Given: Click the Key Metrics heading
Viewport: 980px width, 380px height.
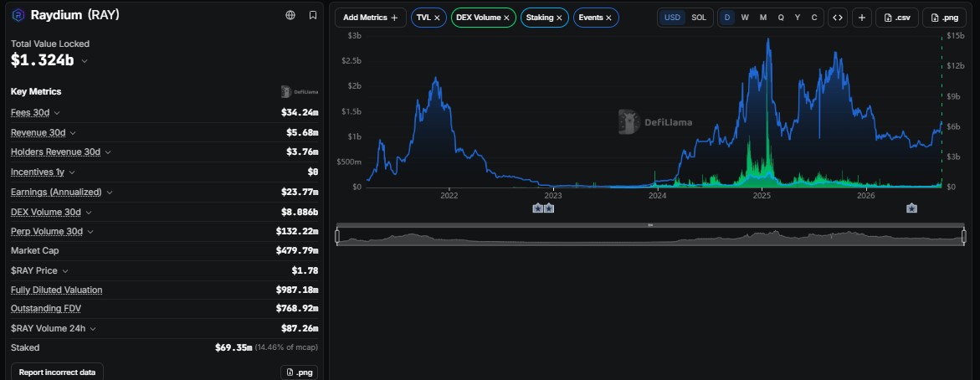Looking at the screenshot, I should tap(36, 91).
